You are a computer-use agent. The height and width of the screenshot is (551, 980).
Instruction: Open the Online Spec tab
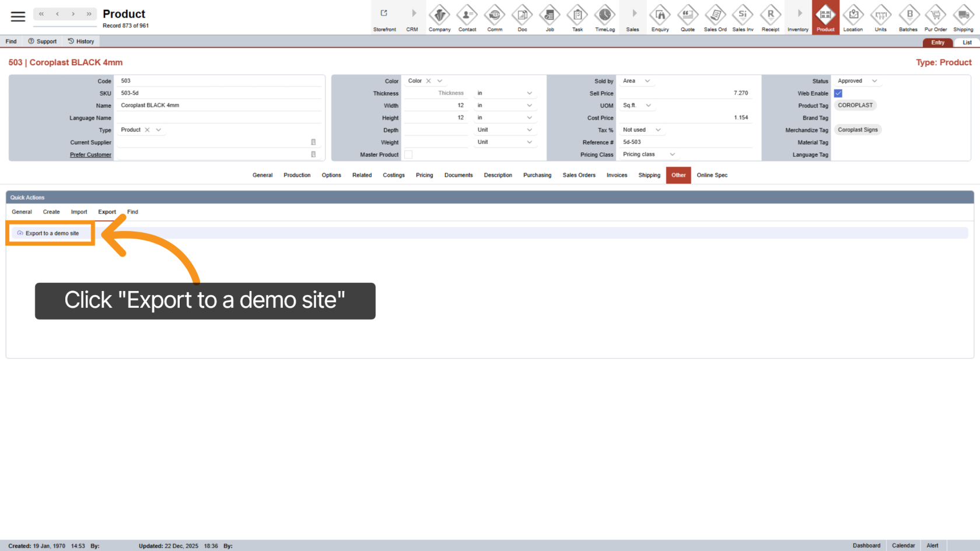pos(712,175)
